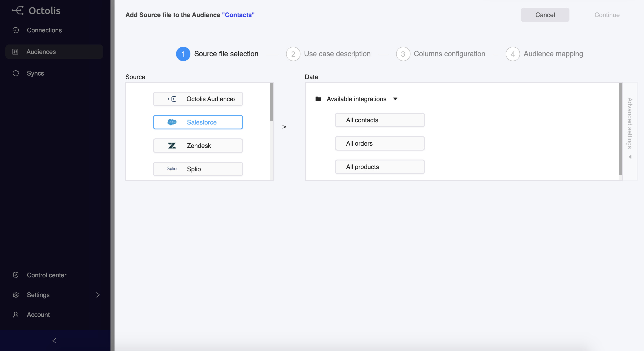
Task: Collapse the sidebar with the bottom arrow
Action: pos(55,340)
